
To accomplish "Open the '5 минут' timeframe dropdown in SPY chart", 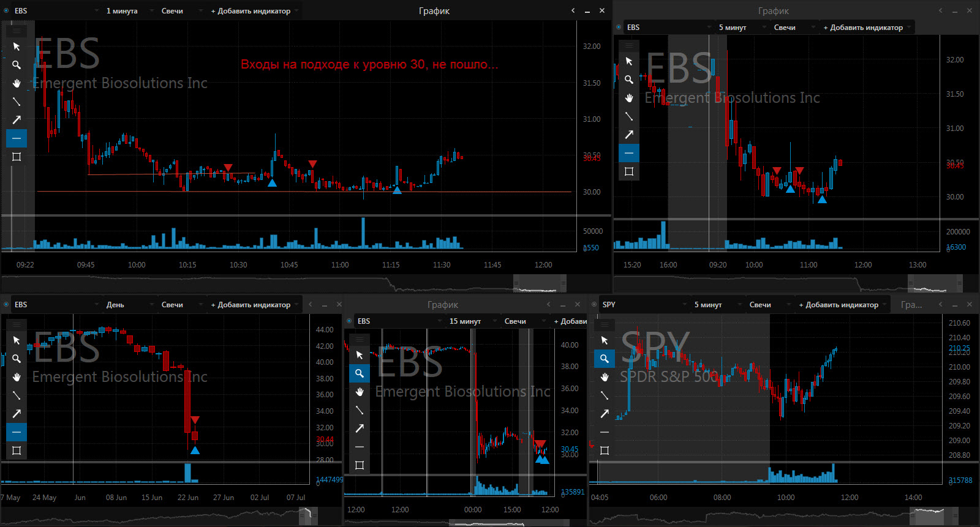I will click(717, 305).
